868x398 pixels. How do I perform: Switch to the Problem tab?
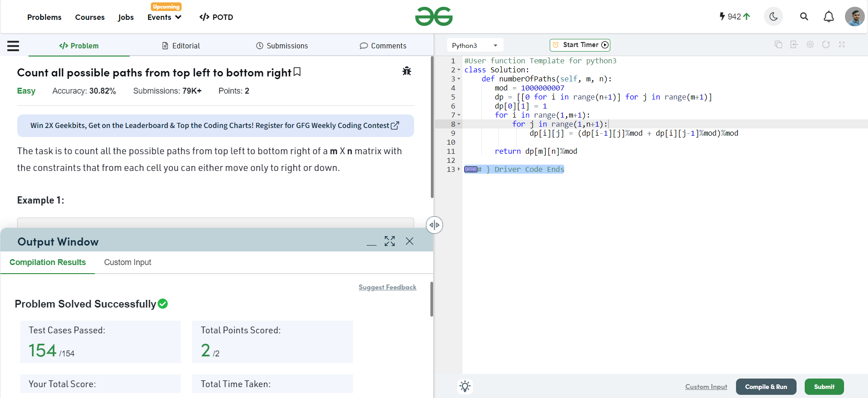(x=79, y=46)
